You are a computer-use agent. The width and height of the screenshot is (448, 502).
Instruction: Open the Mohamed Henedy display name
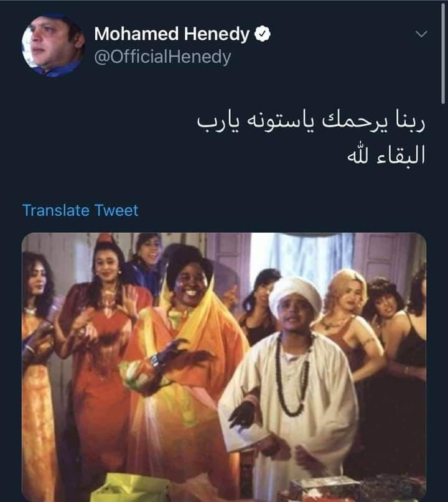click(172, 34)
